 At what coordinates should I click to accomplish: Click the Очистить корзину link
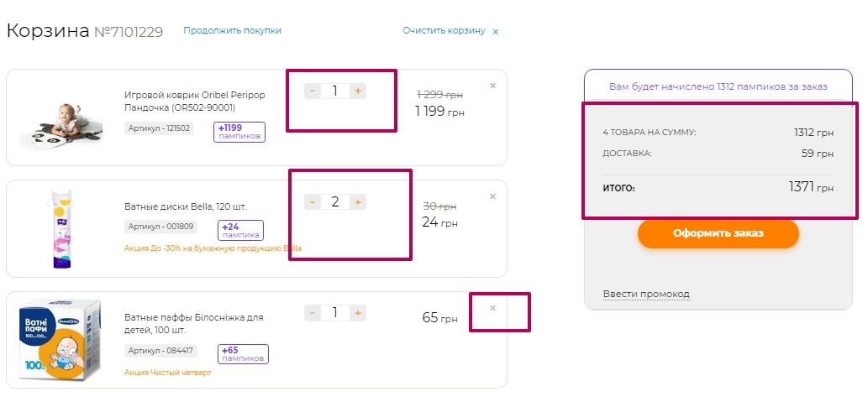pyautogui.click(x=444, y=30)
